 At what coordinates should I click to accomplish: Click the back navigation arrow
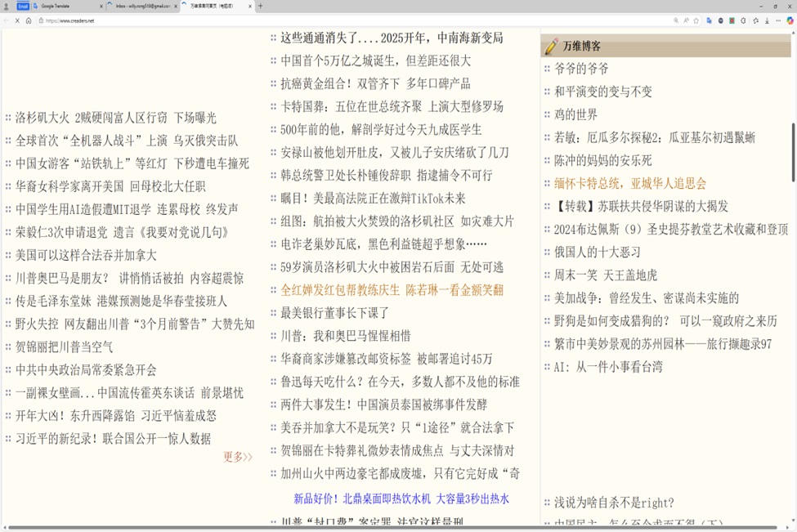6,20
